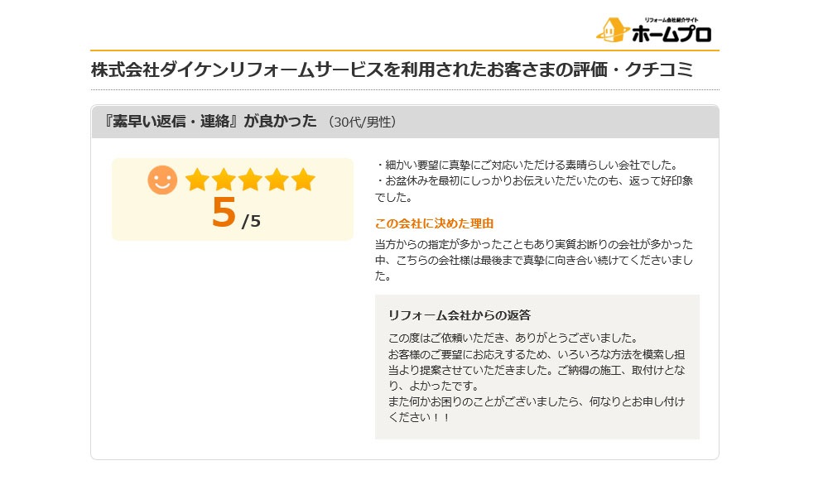The image size is (828, 504).
Task: Click the この会社に決めた理由 orange heading
Action: pyautogui.click(x=434, y=223)
